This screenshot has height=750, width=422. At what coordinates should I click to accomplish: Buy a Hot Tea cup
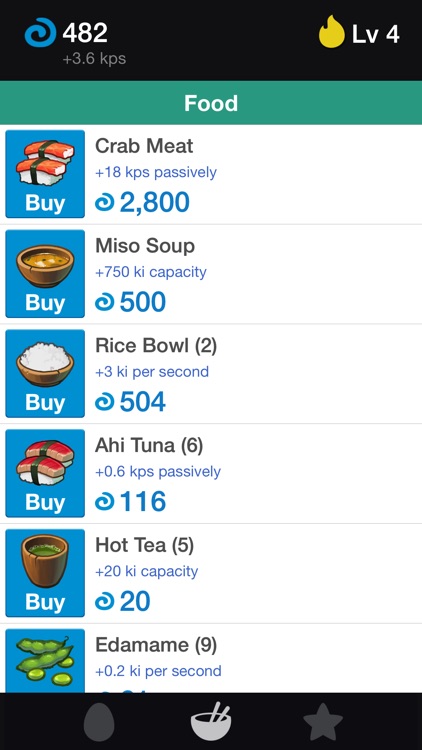pyautogui.click(x=45, y=573)
